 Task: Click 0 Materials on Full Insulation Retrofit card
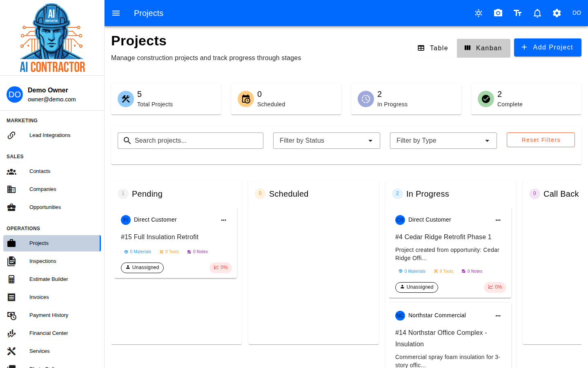click(138, 252)
